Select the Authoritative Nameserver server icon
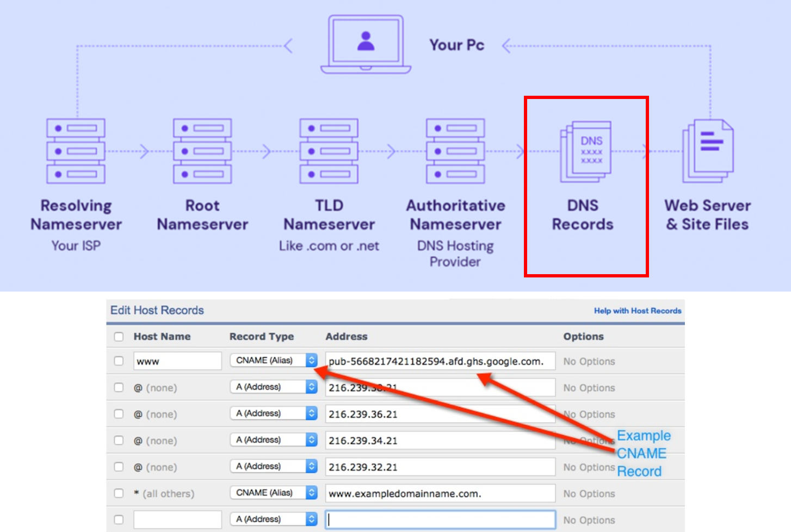791x532 pixels. pos(455,151)
